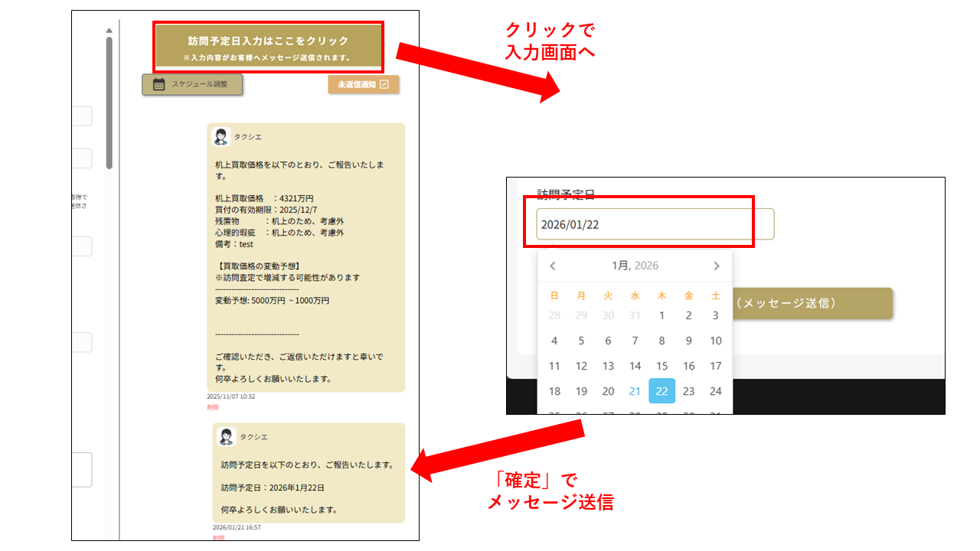Click 削除 under the 2025/11/07 10:32 message
This screenshot has height=551, width=980.
click(x=212, y=407)
